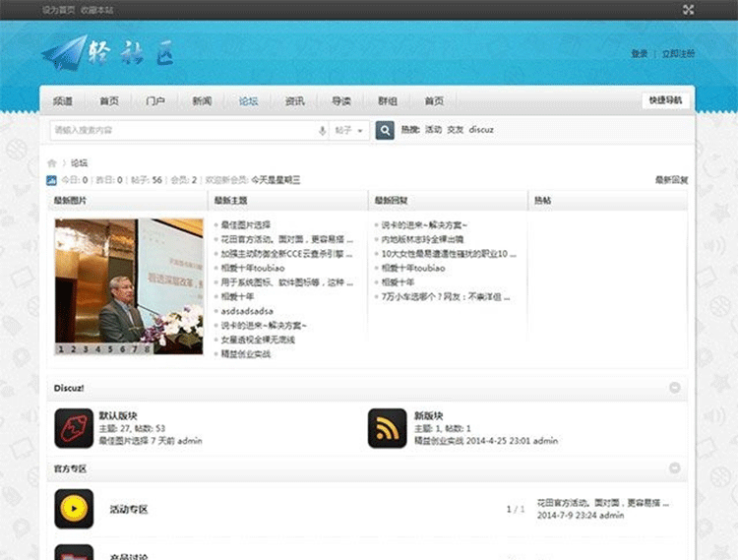Click 设为首页 in the top bar
Viewport: 738px width, 560px height.
[58, 10]
